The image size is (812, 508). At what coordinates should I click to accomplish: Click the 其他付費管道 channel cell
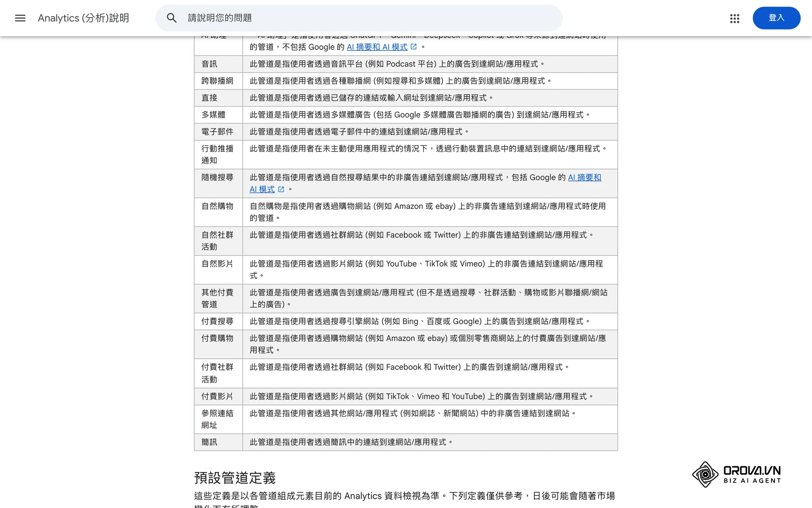(218, 298)
